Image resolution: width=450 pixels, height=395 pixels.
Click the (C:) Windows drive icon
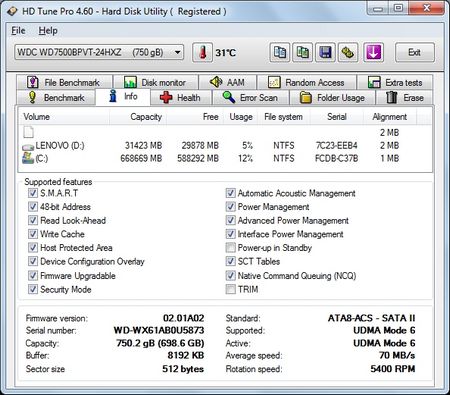click(28, 158)
